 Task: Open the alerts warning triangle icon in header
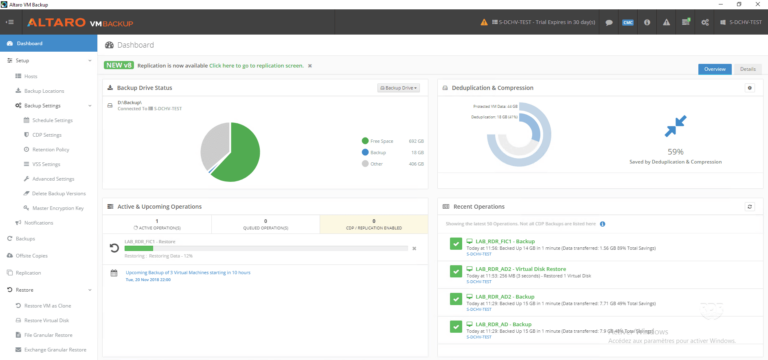tap(666, 23)
